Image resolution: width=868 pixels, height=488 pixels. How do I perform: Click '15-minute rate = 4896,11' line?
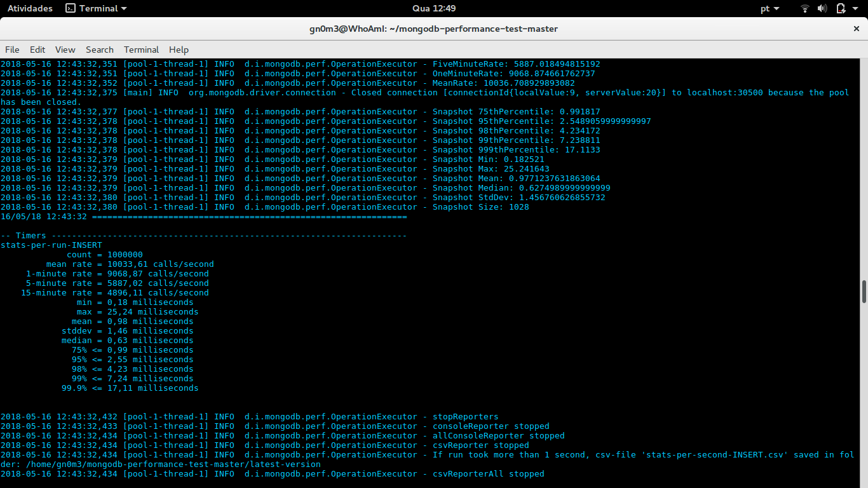tap(115, 293)
